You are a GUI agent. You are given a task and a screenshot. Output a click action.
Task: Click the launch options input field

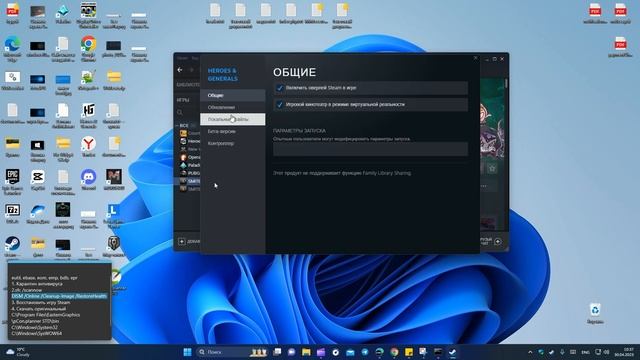coord(370,149)
